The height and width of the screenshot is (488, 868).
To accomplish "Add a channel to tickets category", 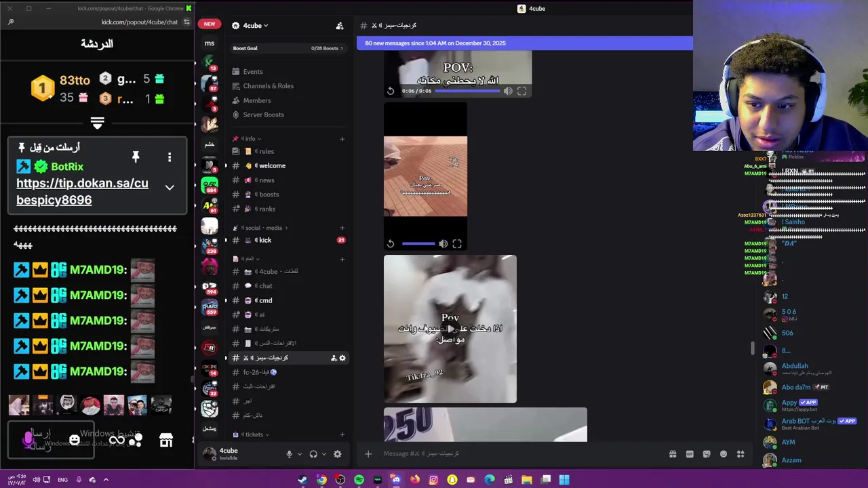I will click(x=342, y=434).
